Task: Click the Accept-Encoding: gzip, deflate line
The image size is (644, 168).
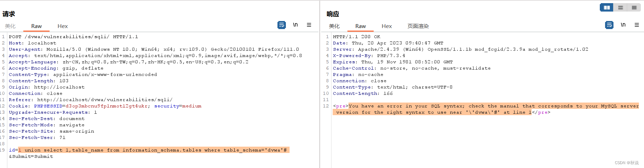Action: point(56,68)
